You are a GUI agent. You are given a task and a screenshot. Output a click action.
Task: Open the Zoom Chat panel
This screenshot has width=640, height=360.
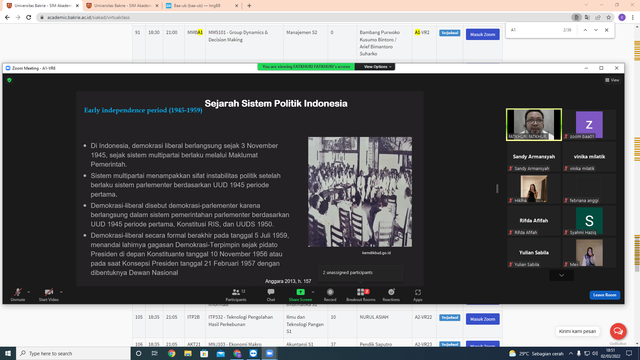coord(271,295)
